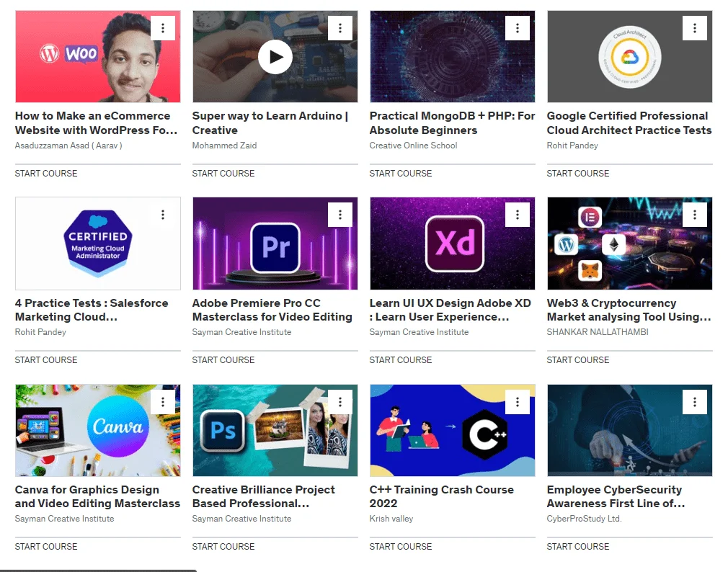Click the Photoshop Ps course thumbnail
This screenshot has height=572, width=728.
point(275,430)
